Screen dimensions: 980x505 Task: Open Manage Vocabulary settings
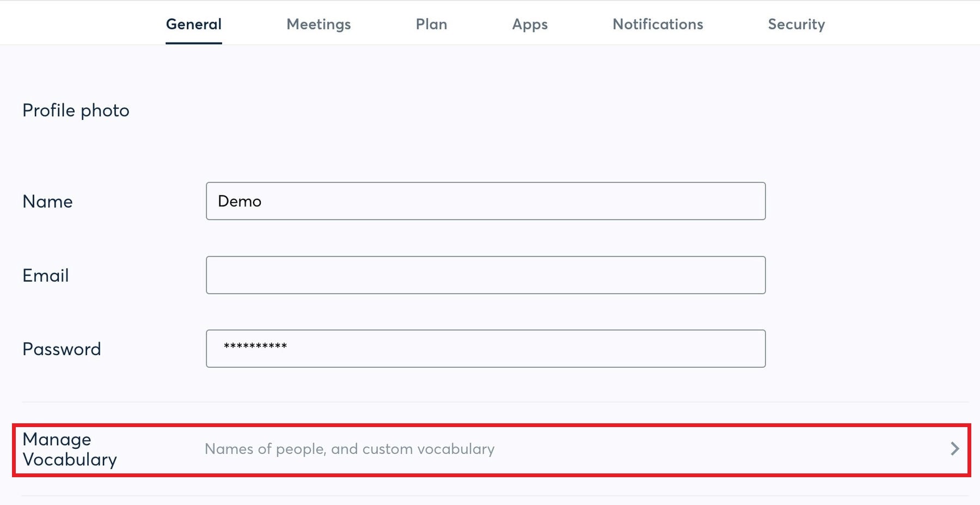(70, 449)
